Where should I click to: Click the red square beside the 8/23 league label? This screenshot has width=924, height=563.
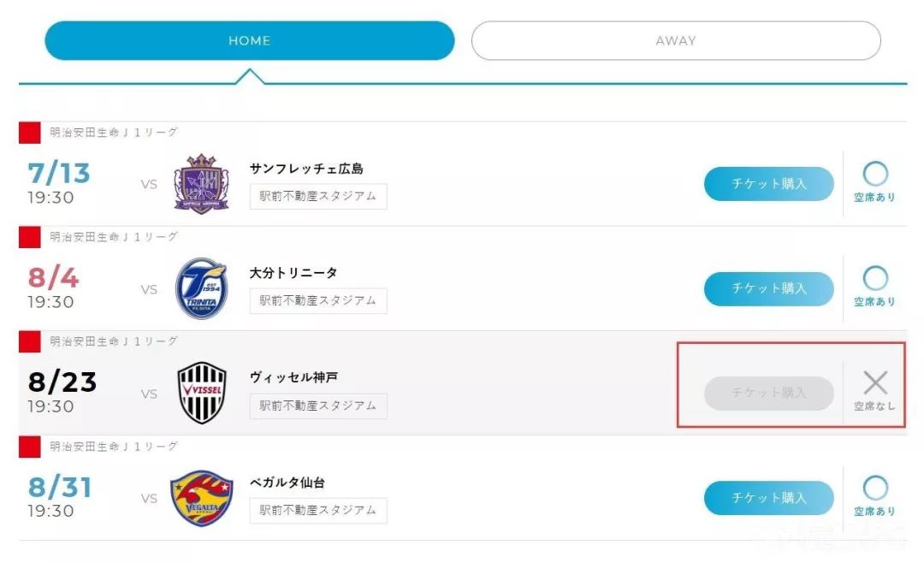coord(30,342)
